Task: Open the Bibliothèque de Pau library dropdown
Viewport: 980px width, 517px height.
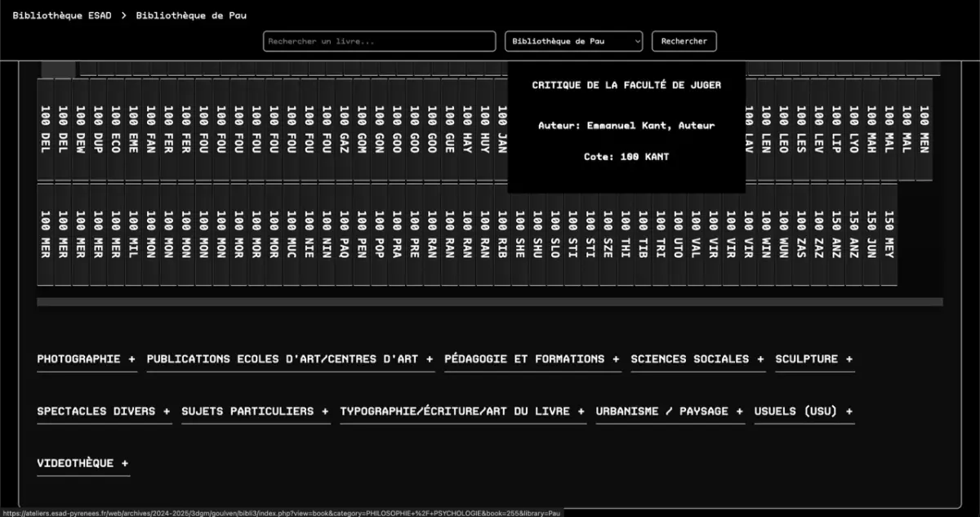Action: [x=573, y=41]
